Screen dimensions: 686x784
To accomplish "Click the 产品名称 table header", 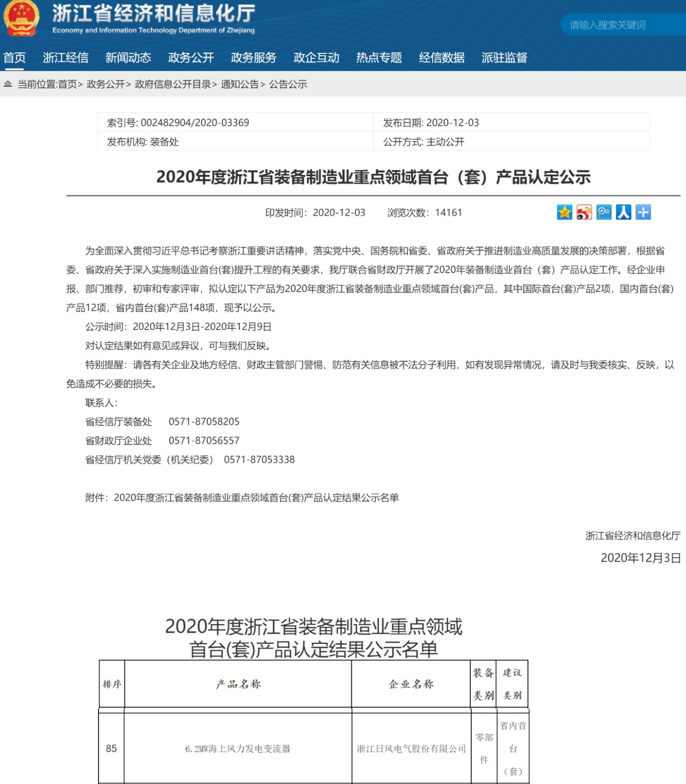I will pyautogui.click(x=238, y=684).
